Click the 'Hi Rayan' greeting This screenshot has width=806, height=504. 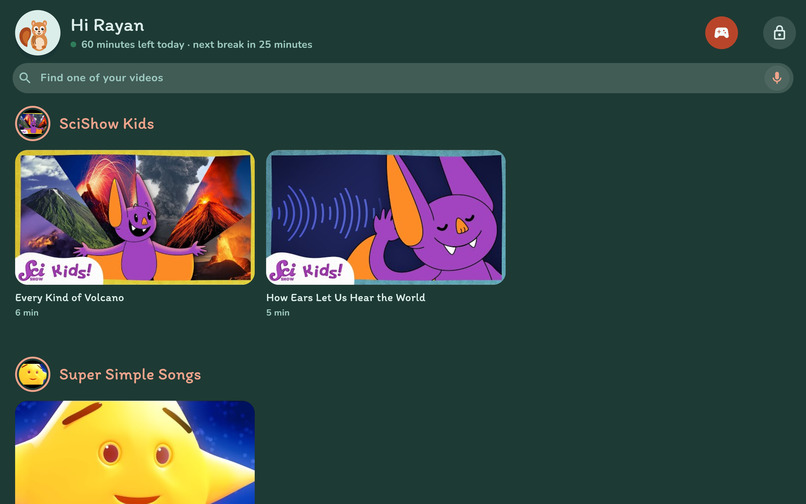coord(107,25)
